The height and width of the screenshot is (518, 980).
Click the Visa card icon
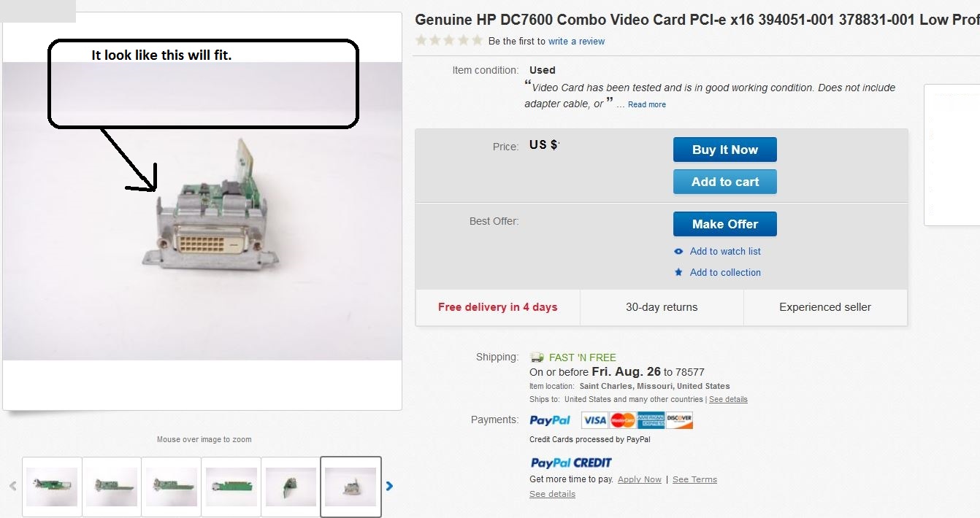[x=595, y=420]
